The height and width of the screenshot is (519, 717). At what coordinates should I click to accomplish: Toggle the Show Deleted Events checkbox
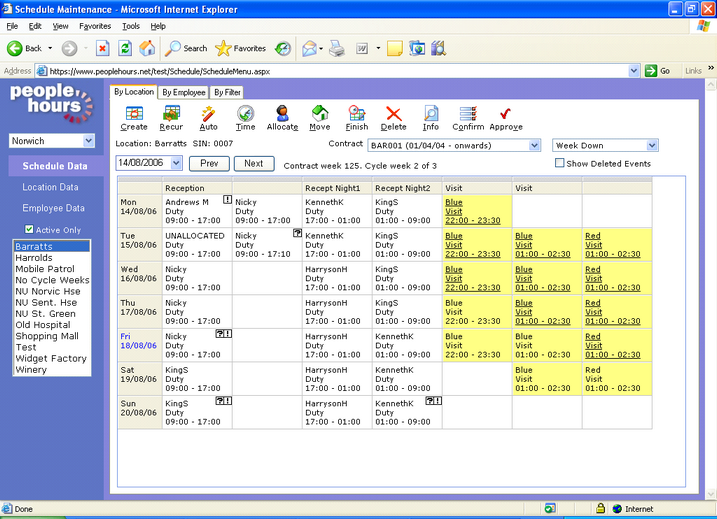click(561, 164)
